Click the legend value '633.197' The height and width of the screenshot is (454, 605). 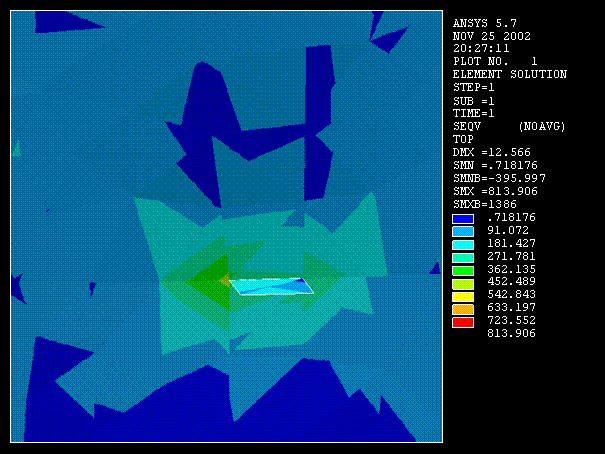[512, 307]
